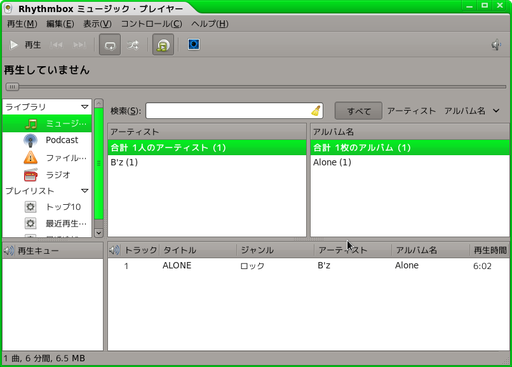The width and height of the screenshot is (512, 367).
Task: Select 合計 1枚のアルバム (1) row
Action: pos(410,148)
